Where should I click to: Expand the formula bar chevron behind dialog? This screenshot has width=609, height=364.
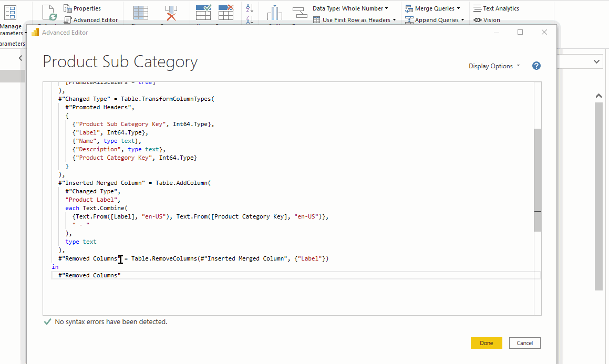pyautogui.click(x=596, y=61)
